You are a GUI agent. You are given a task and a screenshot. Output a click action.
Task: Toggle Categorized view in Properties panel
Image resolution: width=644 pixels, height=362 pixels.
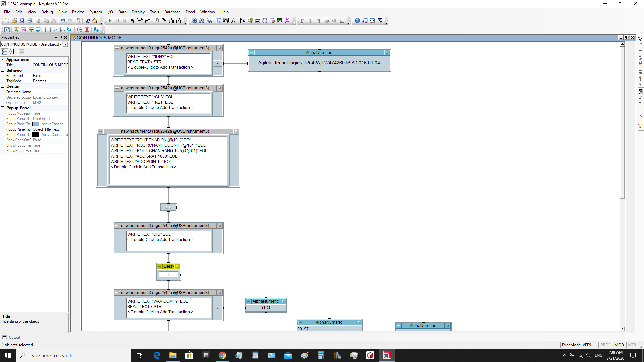(x=4, y=52)
